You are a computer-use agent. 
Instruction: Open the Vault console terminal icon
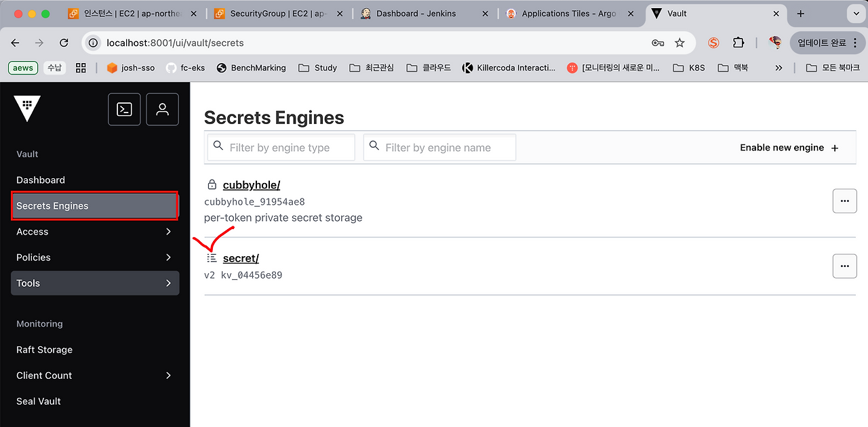point(124,109)
